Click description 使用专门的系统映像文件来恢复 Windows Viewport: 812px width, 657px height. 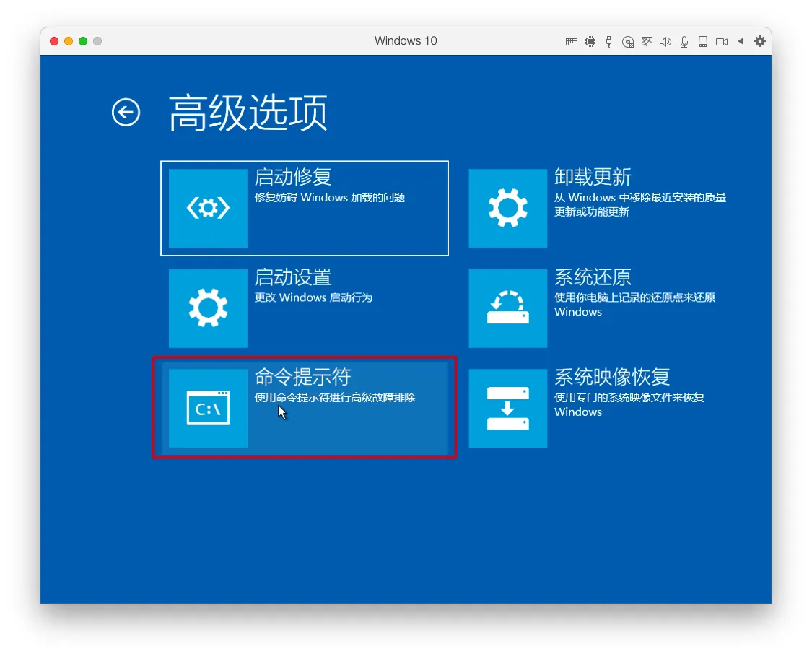point(629,404)
